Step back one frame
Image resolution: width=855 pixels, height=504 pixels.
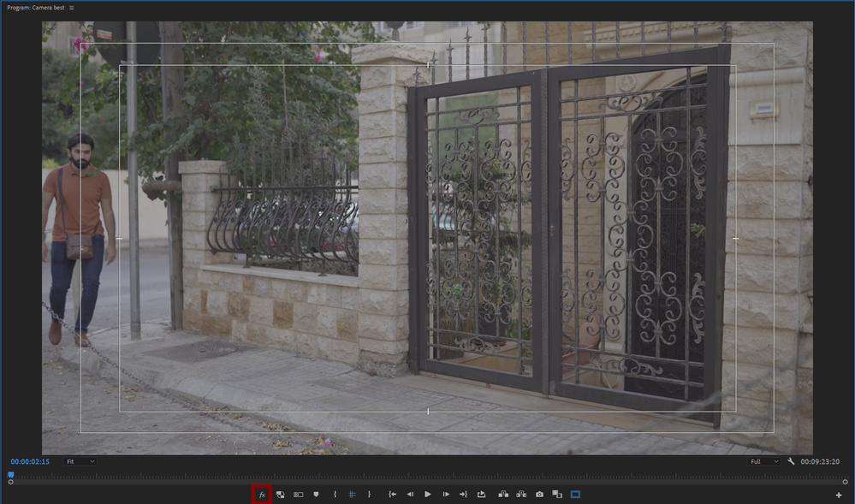410,495
